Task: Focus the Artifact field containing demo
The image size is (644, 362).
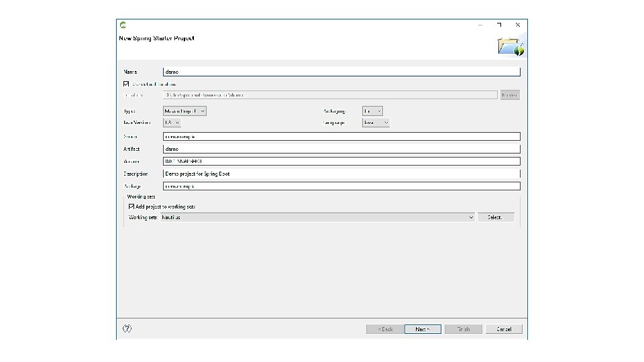Action: [341, 149]
